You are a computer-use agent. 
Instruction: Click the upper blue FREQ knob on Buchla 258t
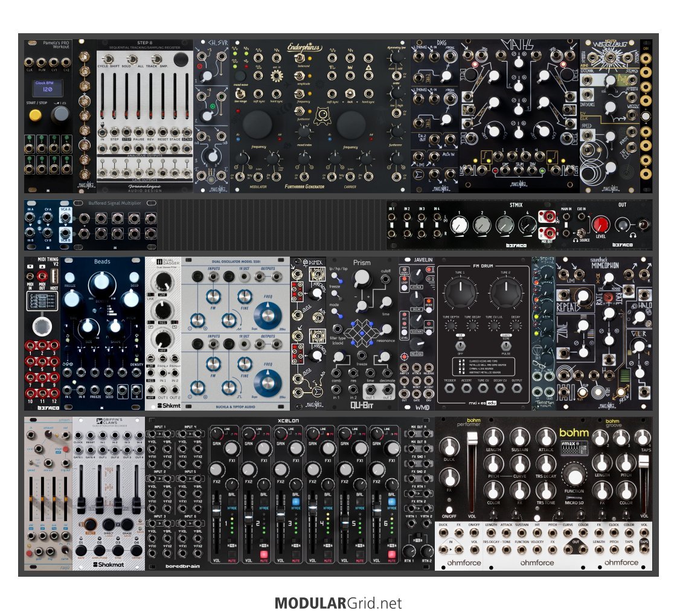(x=268, y=315)
